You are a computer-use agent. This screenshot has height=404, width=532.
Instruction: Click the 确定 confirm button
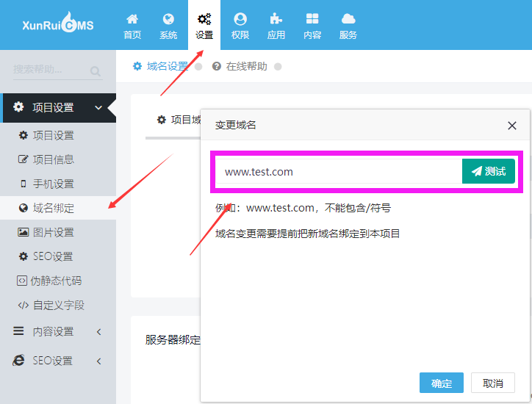click(442, 383)
